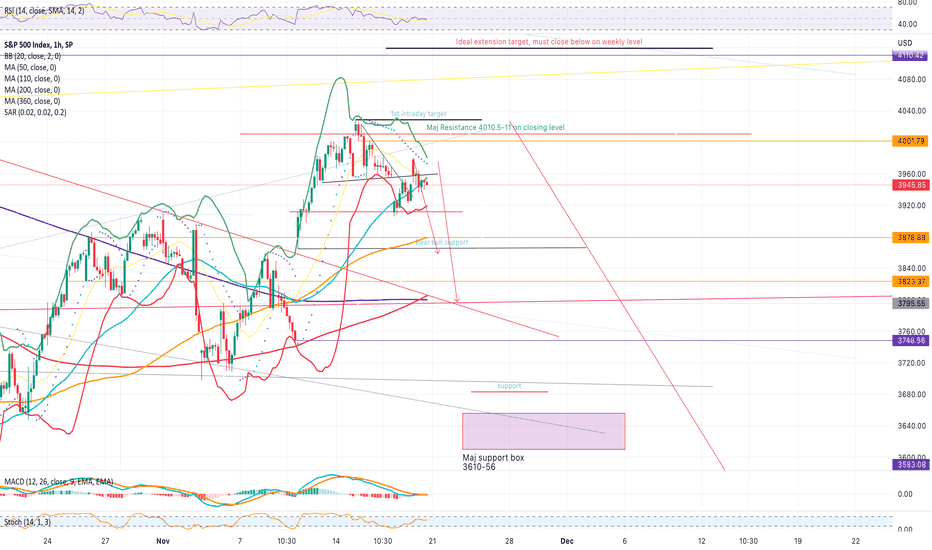Image resolution: width=932 pixels, height=550 pixels.
Task: Click the SAR (0.02, 0.02, 0.2) legend entry
Action: coord(35,112)
